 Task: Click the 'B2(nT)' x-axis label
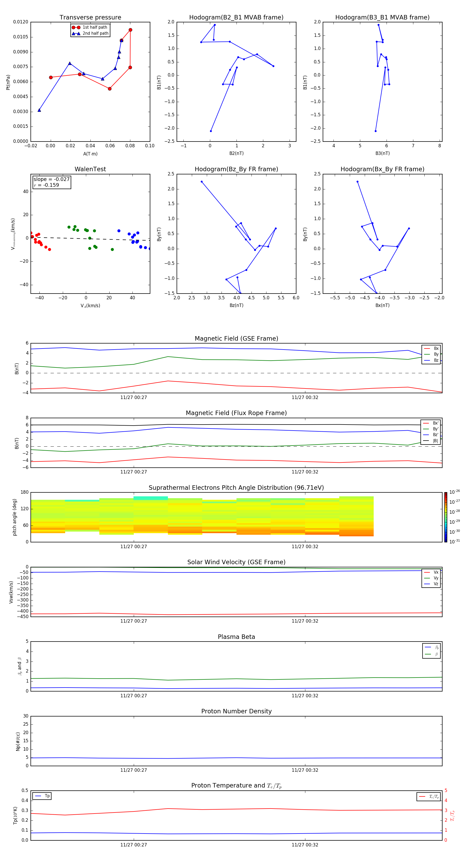[x=236, y=153]
